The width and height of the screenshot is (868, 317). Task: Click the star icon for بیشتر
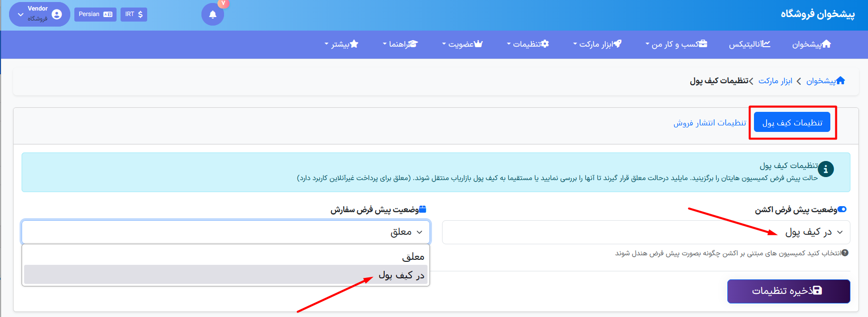(x=354, y=44)
